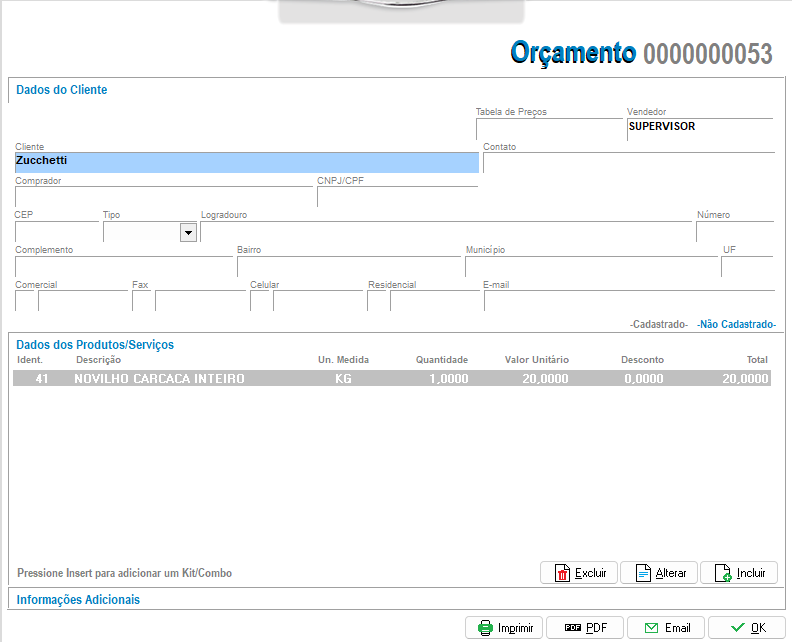
Task: Click the PDF icon on the PDF button
Action: click(573, 628)
